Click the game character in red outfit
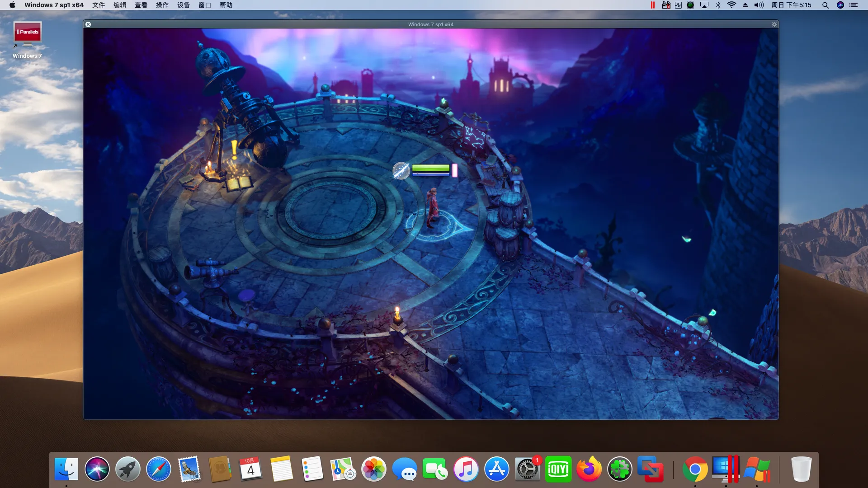 tap(433, 208)
